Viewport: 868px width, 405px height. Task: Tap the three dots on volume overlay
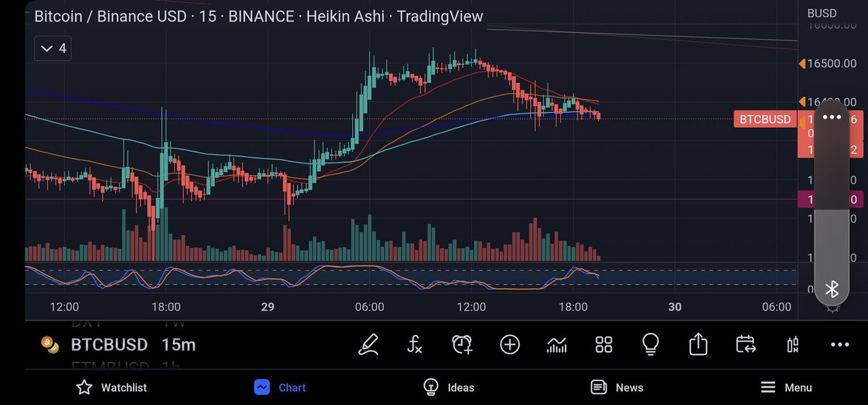point(832,117)
